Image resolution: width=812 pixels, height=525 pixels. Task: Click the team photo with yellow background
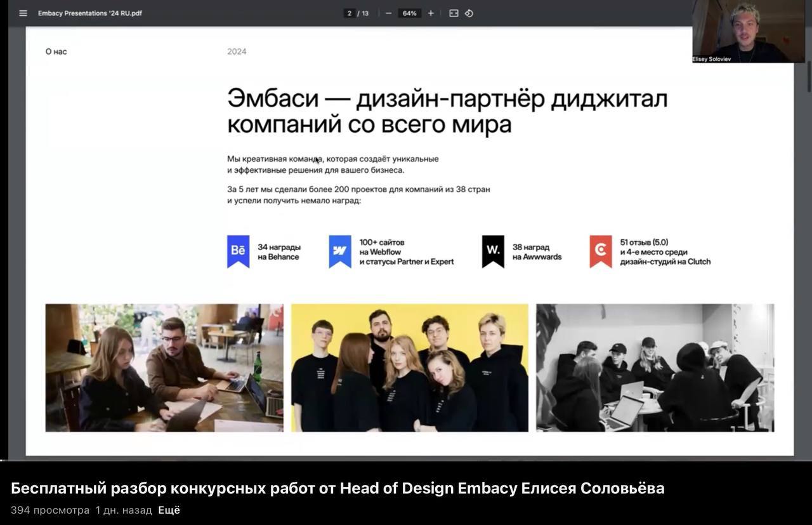[x=409, y=368]
